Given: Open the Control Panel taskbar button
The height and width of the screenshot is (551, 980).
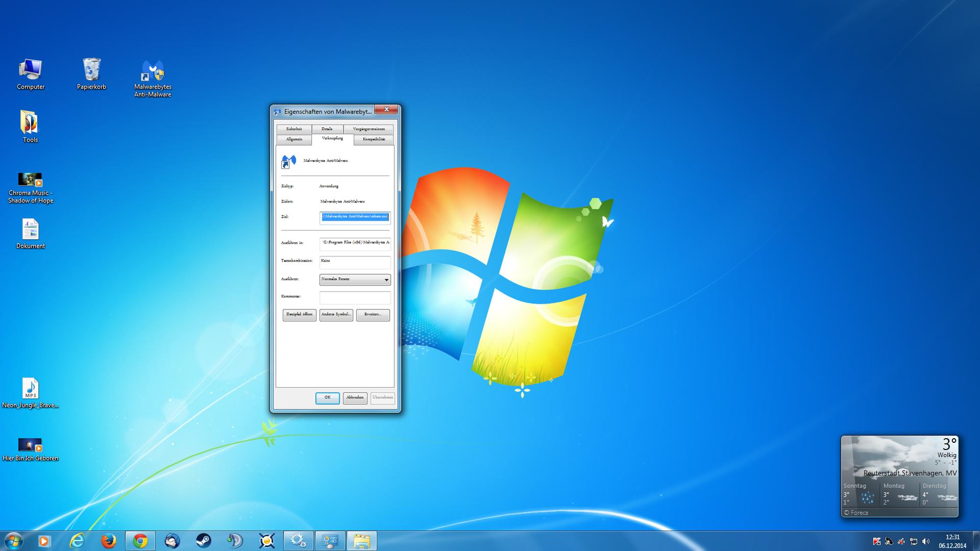Looking at the screenshot, I should point(330,541).
